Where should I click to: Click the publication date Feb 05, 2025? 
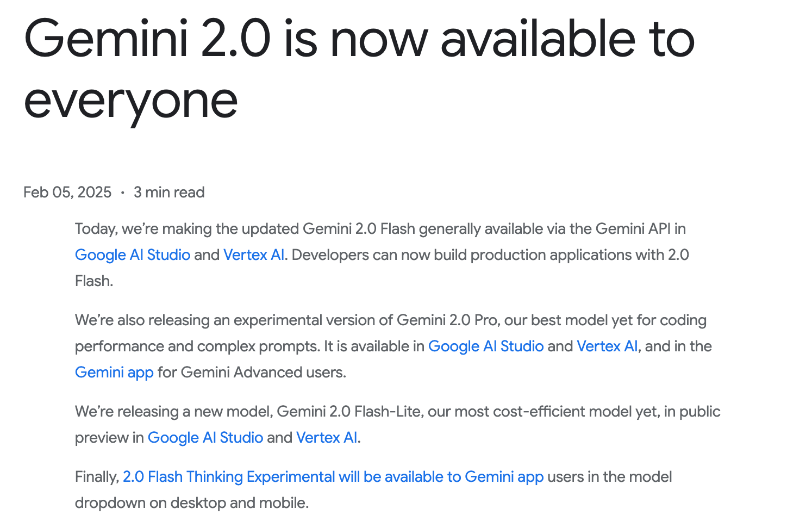pyautogui.click(x=67, y=193)
